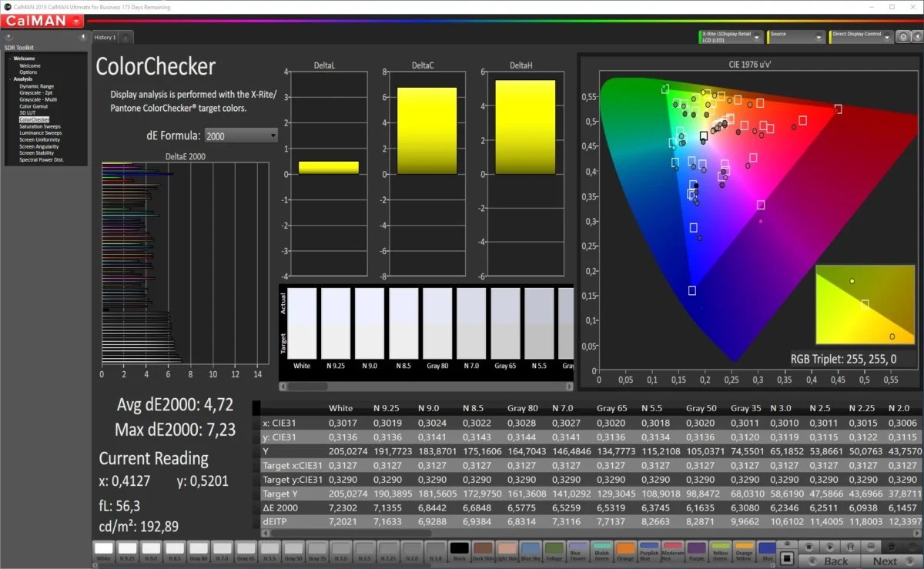Open the CalMAN main menu button
This screenshot has width=924, height=569.
tap(43, 20)
